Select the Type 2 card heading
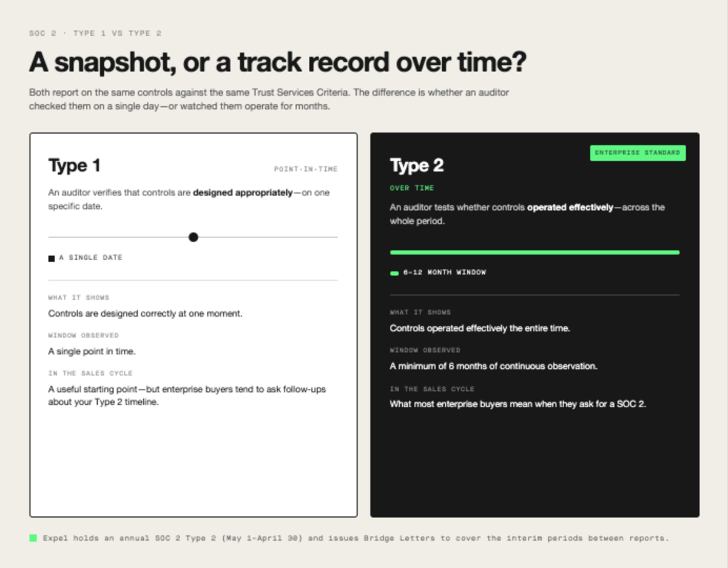The image size is (728, 568). pyautogui.click(x=416, y=165)
